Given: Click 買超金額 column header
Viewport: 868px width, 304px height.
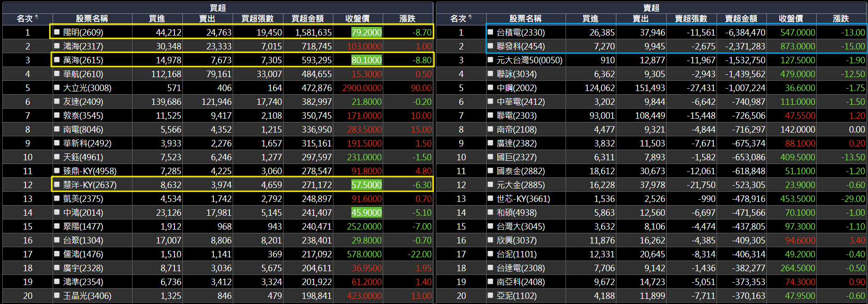Looking at the screenshot, I should [x=307, y=18].
